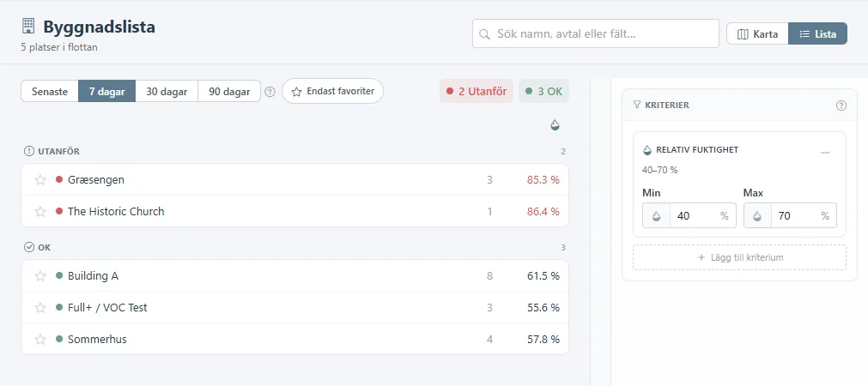This screenshot has height=386, width=868.
Task: Switch to Karta map view
Action: click(x=757, y=34)
